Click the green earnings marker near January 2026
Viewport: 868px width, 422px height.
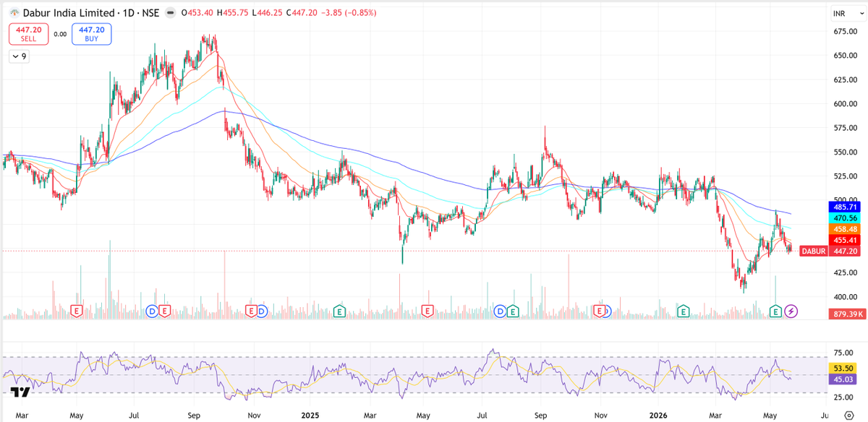point(683,311)
